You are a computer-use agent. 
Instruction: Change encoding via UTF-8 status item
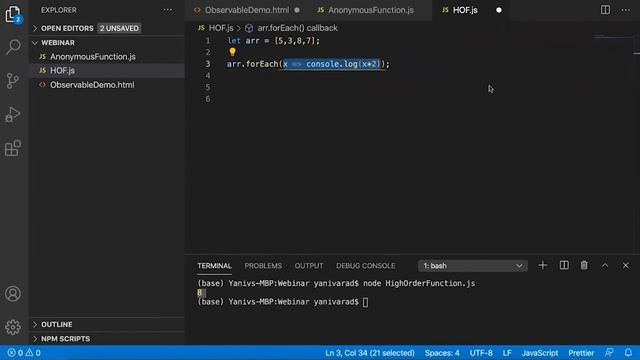(481, 353)
